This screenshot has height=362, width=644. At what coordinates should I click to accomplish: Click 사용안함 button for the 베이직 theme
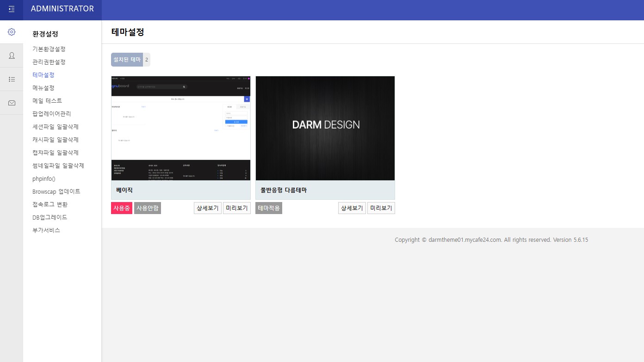click(148, 208)
